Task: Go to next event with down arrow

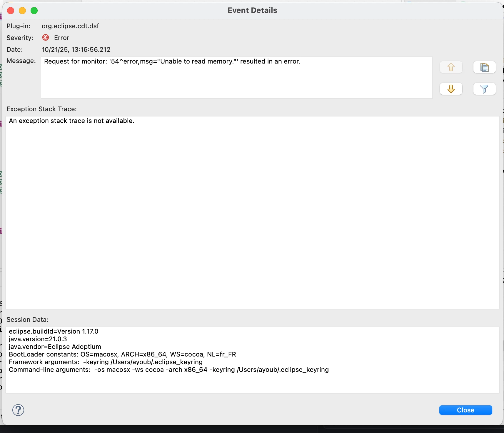Action: (451, 89)
